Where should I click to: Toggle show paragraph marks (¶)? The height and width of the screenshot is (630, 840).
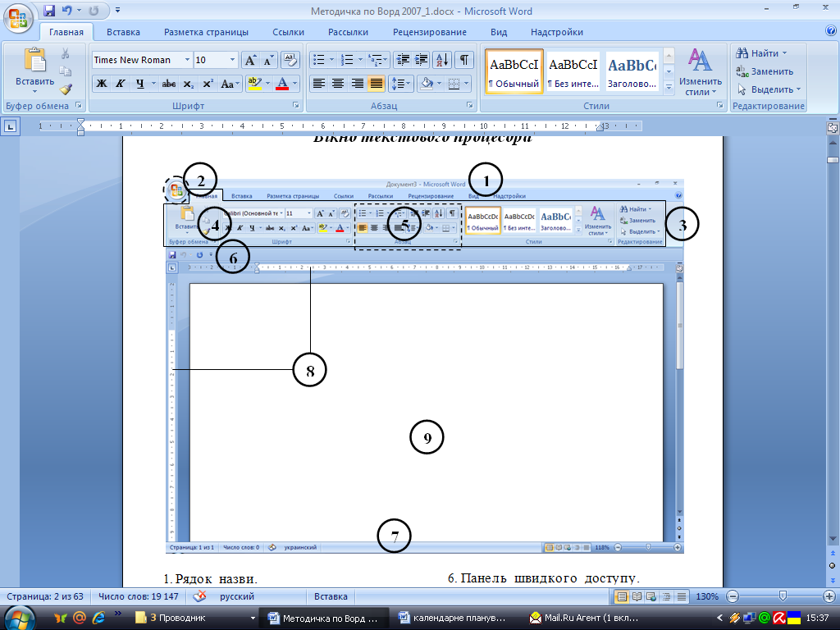pos(464,60)
